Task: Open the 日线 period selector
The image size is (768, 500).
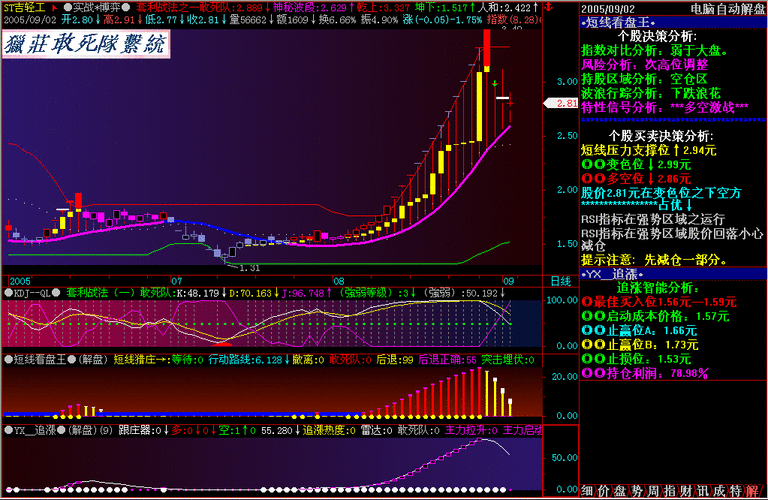Action: pos(560,281)
